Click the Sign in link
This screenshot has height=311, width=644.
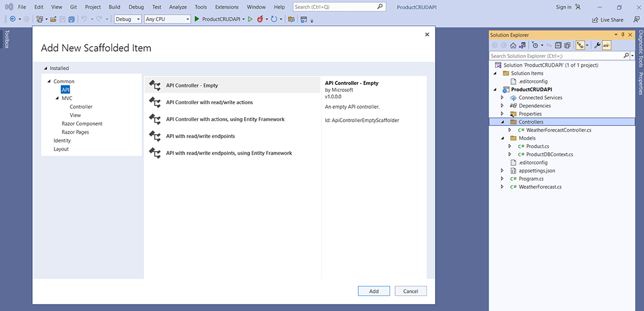point(563,7)
